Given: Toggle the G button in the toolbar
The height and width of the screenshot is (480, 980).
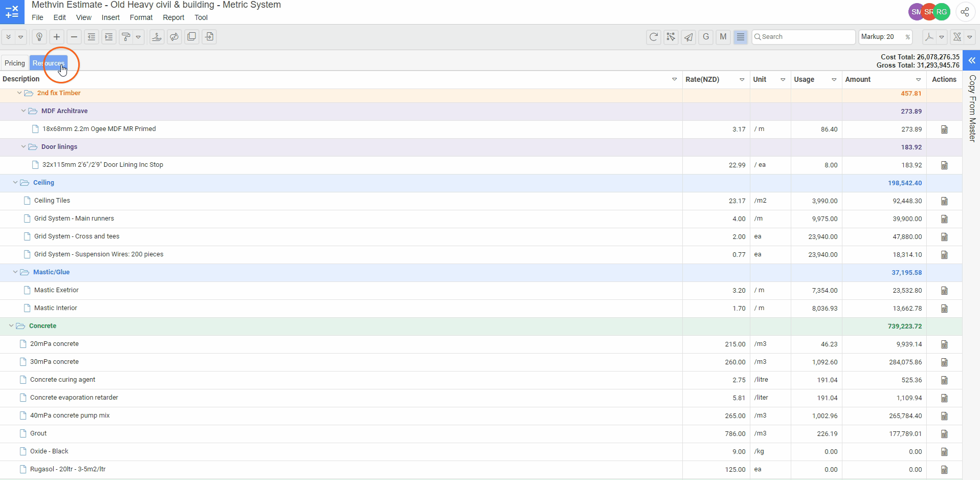Looking at the screenshot, I should pos(706,37).
